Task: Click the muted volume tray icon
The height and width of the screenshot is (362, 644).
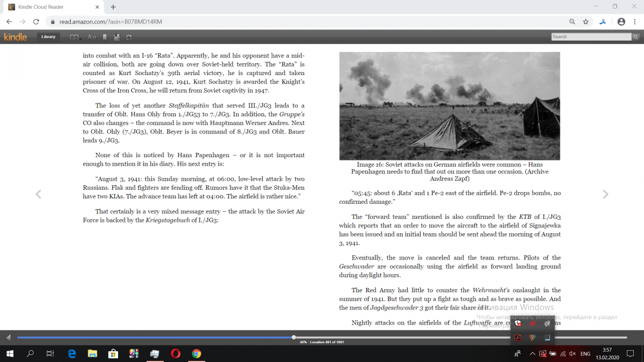Action: coord(573,354)
